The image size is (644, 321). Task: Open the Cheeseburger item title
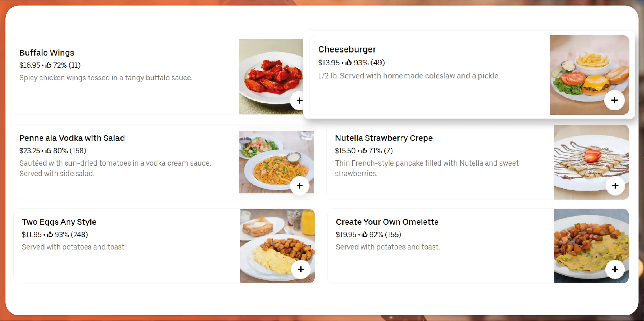point(347,49)
